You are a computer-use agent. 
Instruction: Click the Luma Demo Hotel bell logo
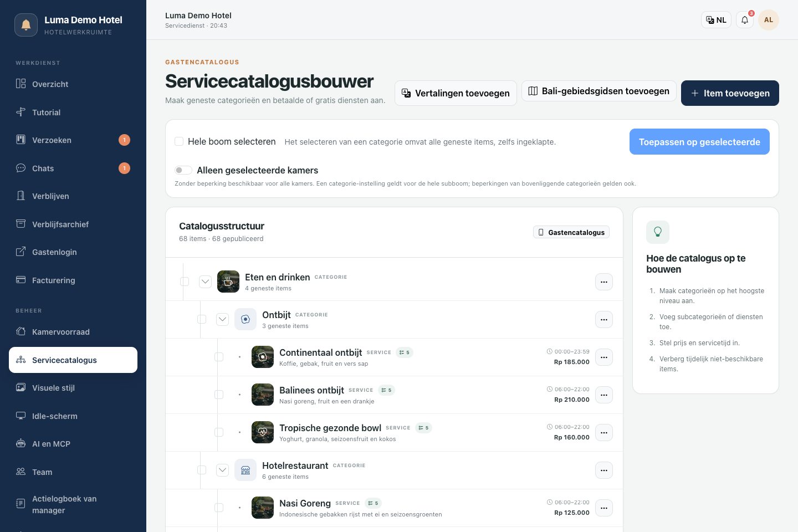[x=26, y=25]
